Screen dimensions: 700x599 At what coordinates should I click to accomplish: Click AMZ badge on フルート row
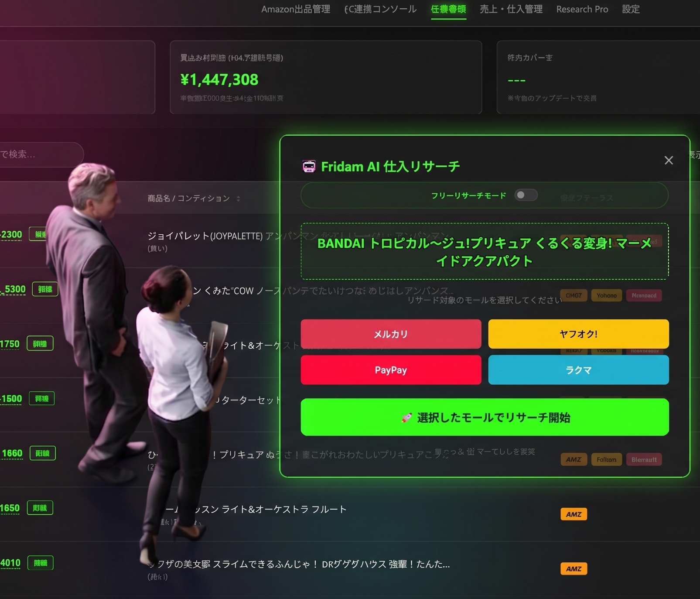(574, 514)
